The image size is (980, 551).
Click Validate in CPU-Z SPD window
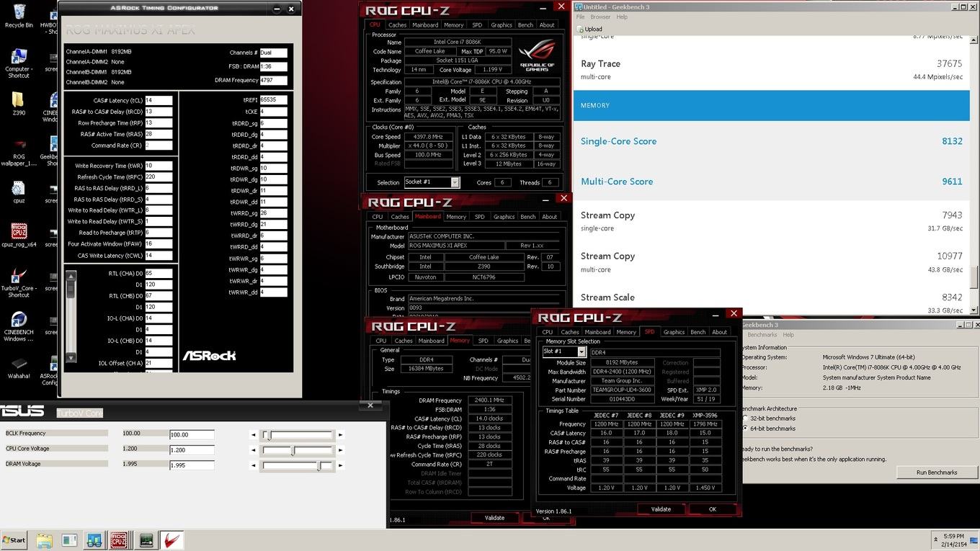pos(661,509)
